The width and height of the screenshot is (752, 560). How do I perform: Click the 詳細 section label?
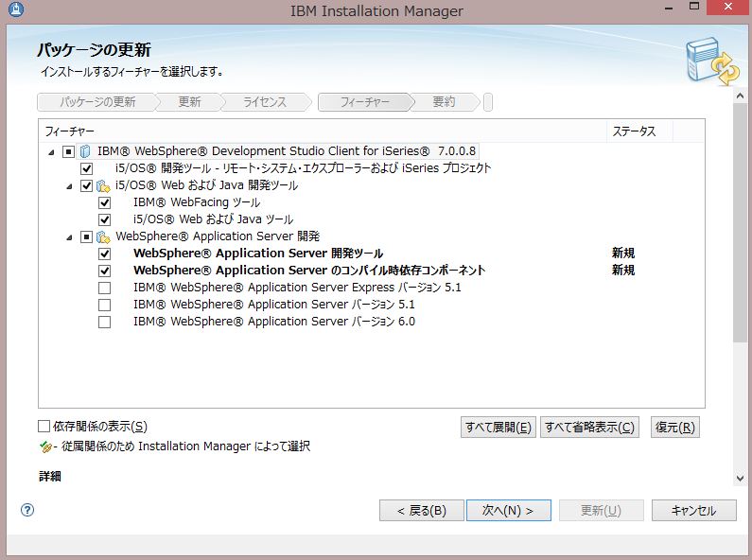50,476
